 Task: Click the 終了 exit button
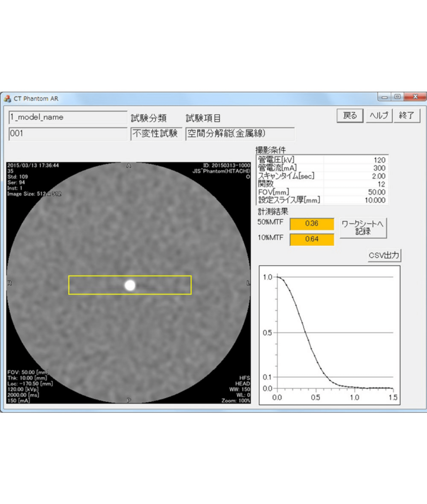pyautogui.click(x=407, y=115)
